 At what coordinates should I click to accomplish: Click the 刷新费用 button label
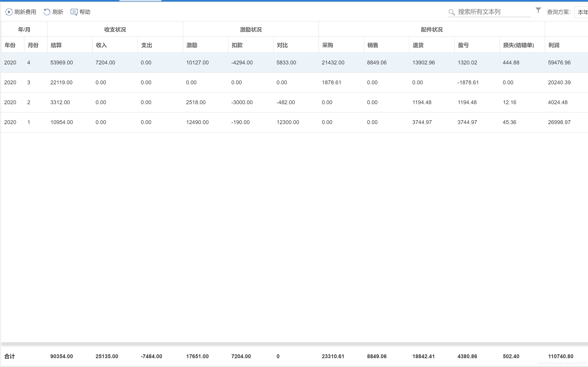click(25, 12)
